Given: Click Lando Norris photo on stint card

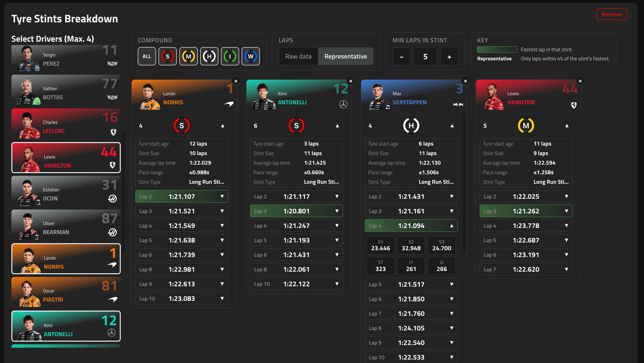Looking at the screenshot, I should click(150, 97).
